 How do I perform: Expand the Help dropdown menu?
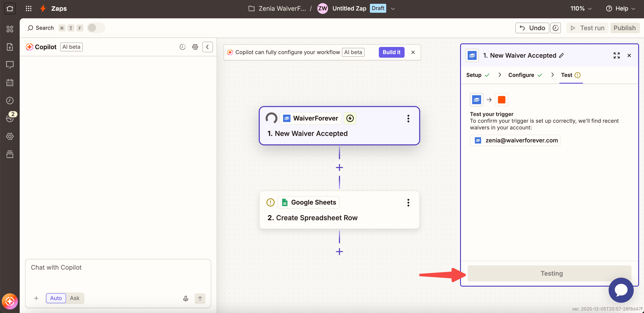621,8
